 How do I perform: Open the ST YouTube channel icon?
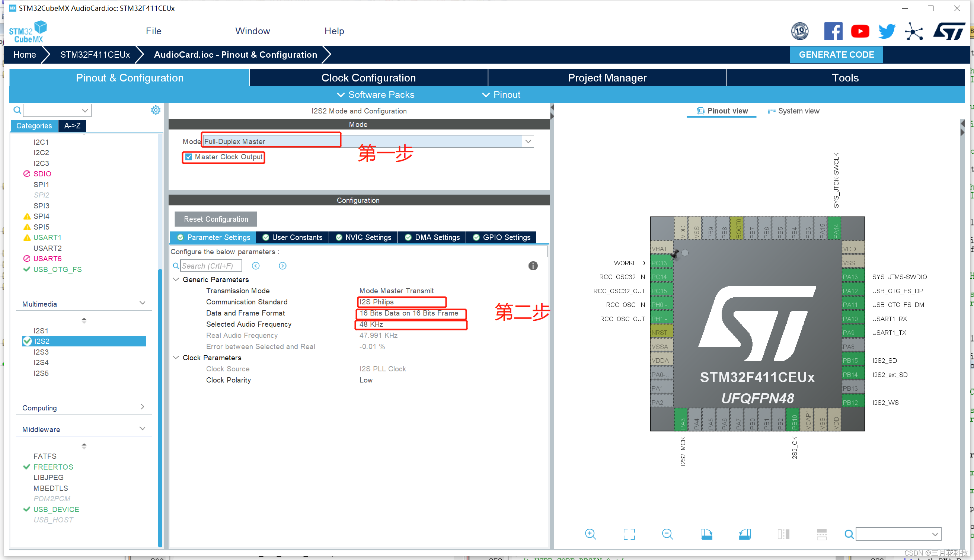pos(860,31)
